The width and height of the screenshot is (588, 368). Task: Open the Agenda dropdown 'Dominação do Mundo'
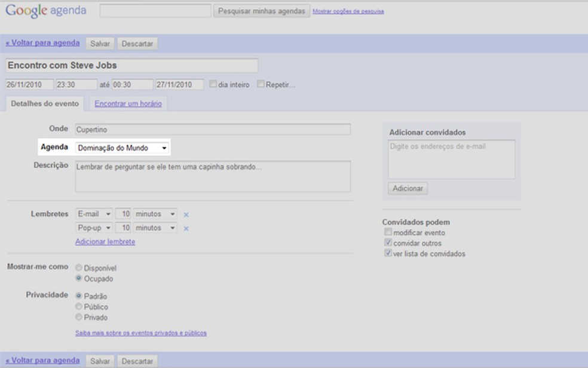point(122,148)
